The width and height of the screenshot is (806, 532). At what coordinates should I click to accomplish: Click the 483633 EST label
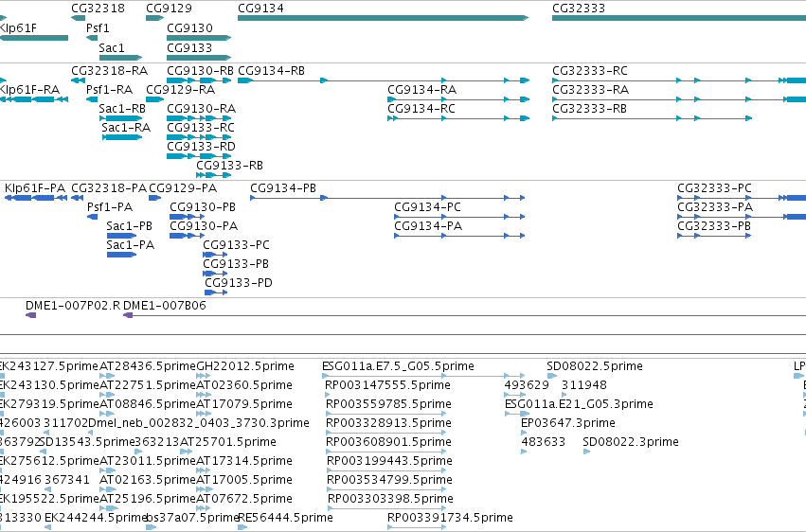(x=544, y=442)
